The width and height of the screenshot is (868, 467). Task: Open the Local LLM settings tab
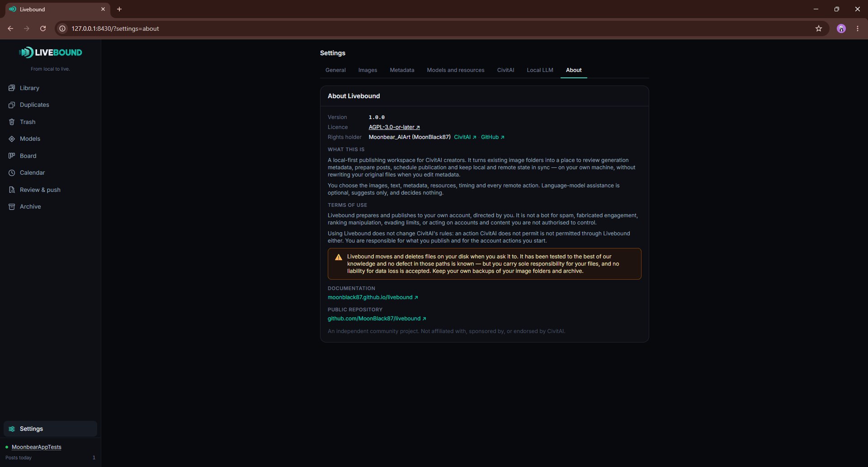tap(540, 70)
